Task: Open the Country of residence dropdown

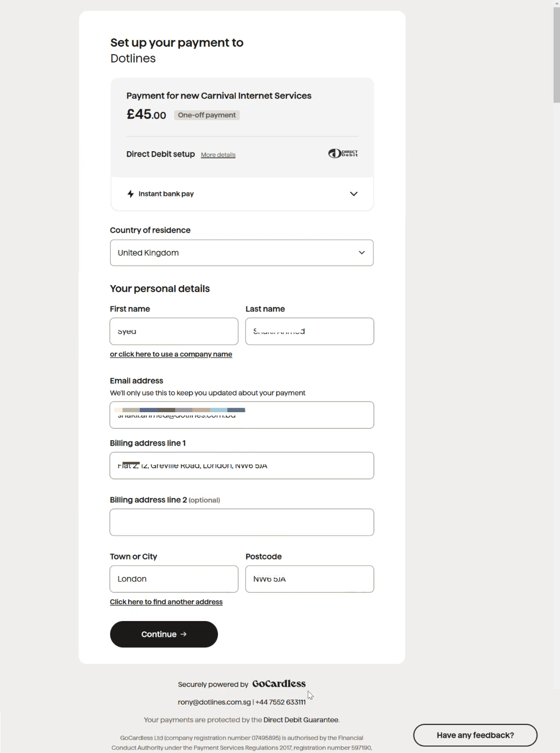Action: (242, 253)
